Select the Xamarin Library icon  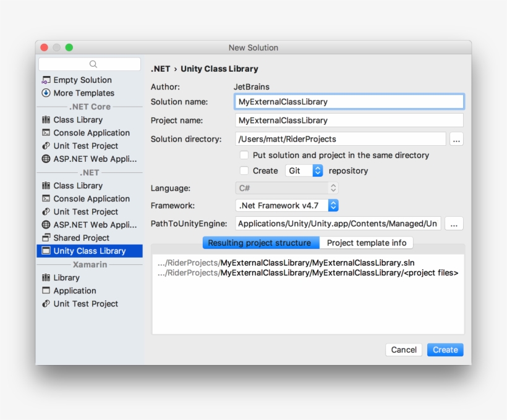[x=46, y=278]
